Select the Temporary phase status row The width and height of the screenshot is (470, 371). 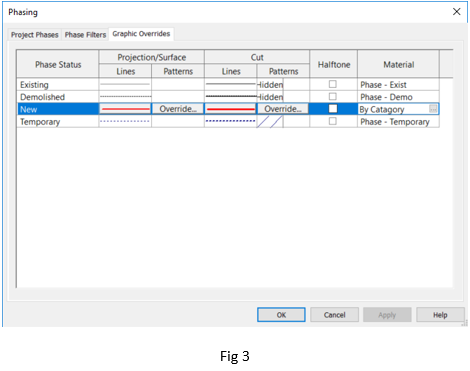58,121
